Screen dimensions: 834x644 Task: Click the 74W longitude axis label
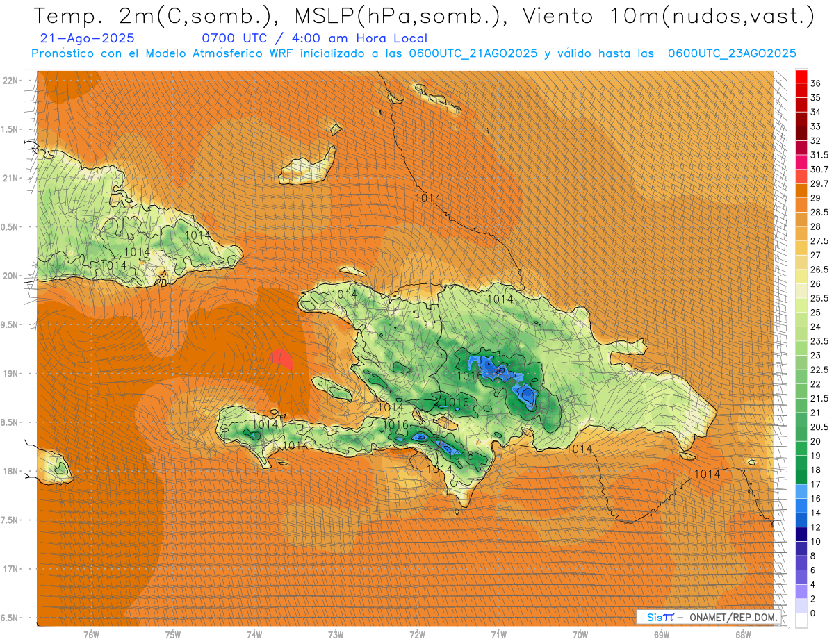(x=254, y=635)
